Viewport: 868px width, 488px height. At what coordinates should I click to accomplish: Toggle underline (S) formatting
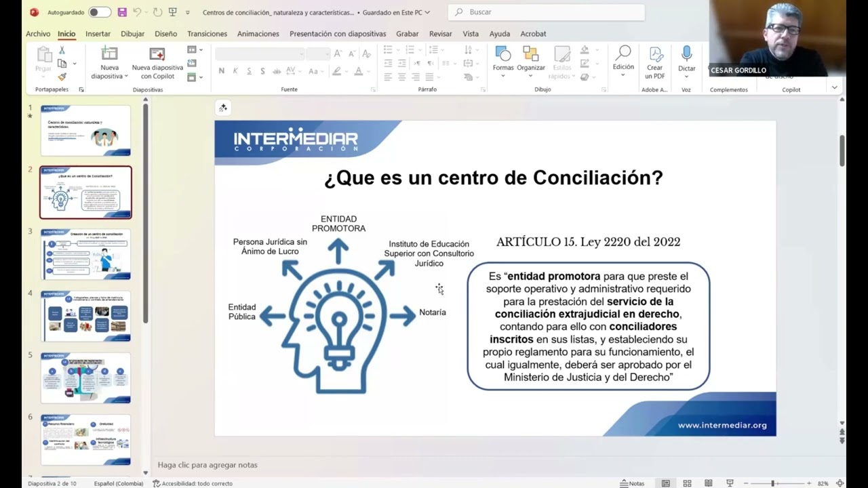pyautogui.click(x=249, y=71)
